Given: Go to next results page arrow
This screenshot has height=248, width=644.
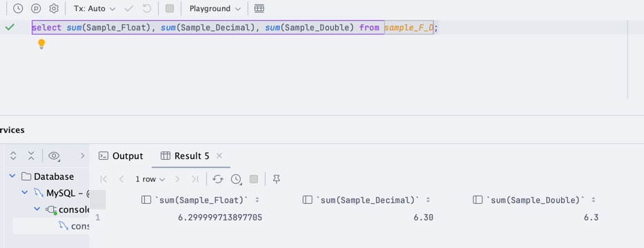Looking at the screenshot, I should click(177, 179).
